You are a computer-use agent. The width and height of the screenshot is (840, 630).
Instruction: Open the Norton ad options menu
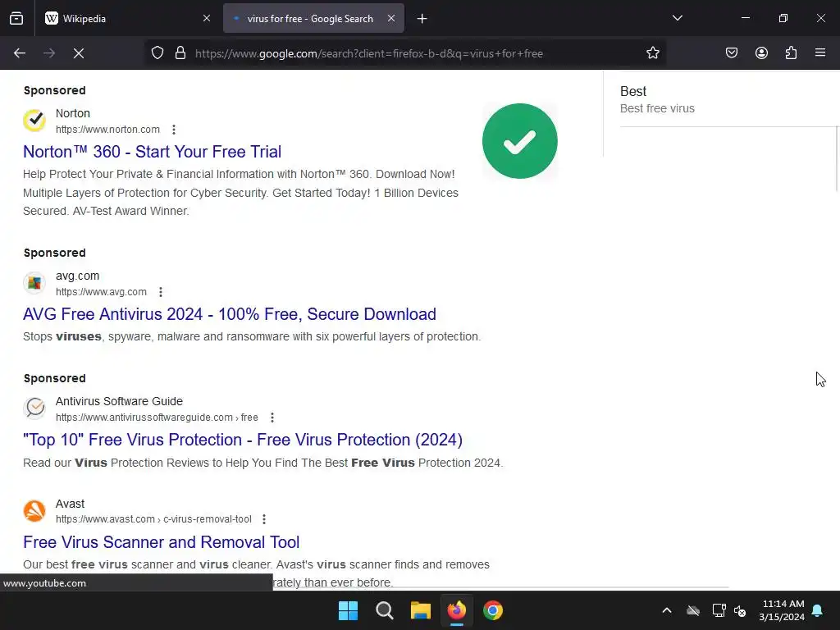click(174, 130)
